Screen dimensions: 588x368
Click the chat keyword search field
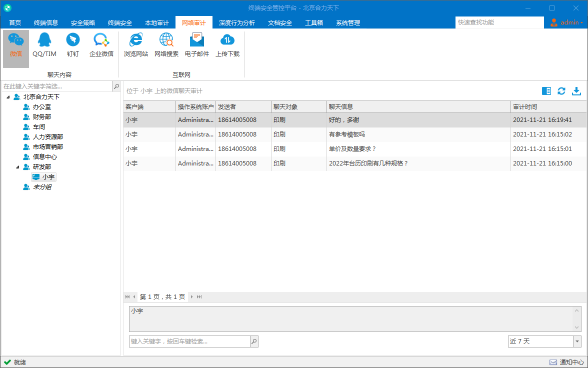[x=190, y=341]
